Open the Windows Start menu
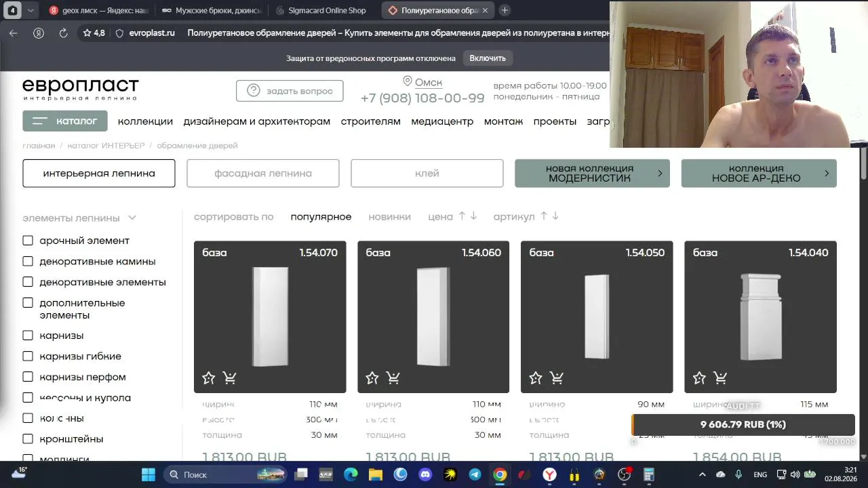This screenshot has width=868, height=488. 149,474
